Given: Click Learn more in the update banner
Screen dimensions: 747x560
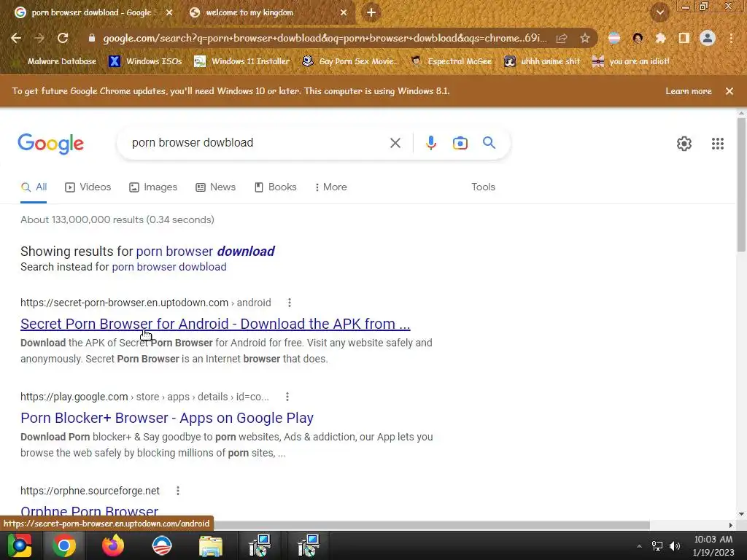Looking at the screenshot, I should [689, 91].
